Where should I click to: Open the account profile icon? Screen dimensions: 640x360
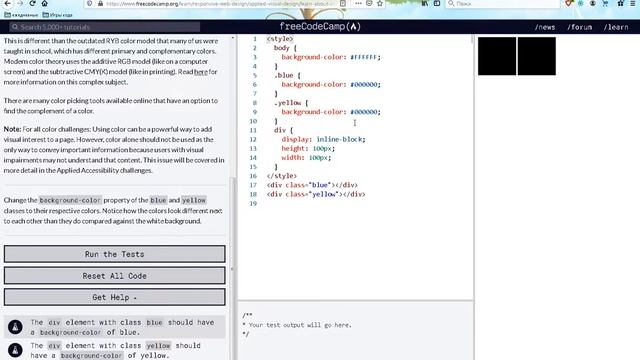pyautogui.click(x=593, y=3)
